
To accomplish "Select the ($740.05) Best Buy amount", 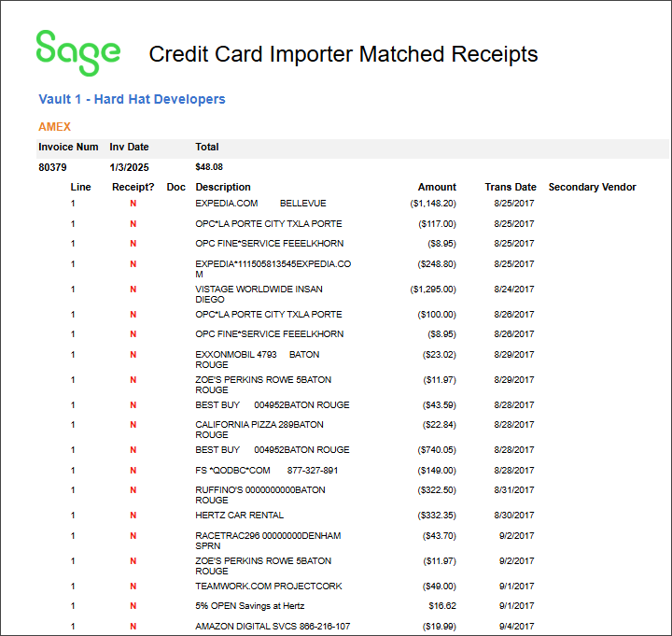I will click(437, 450).
